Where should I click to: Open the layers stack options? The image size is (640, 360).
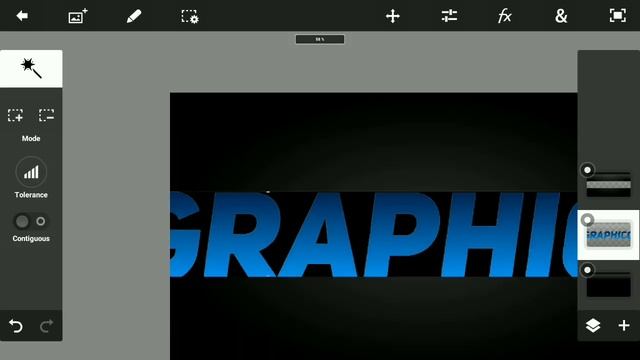(593, 325)
